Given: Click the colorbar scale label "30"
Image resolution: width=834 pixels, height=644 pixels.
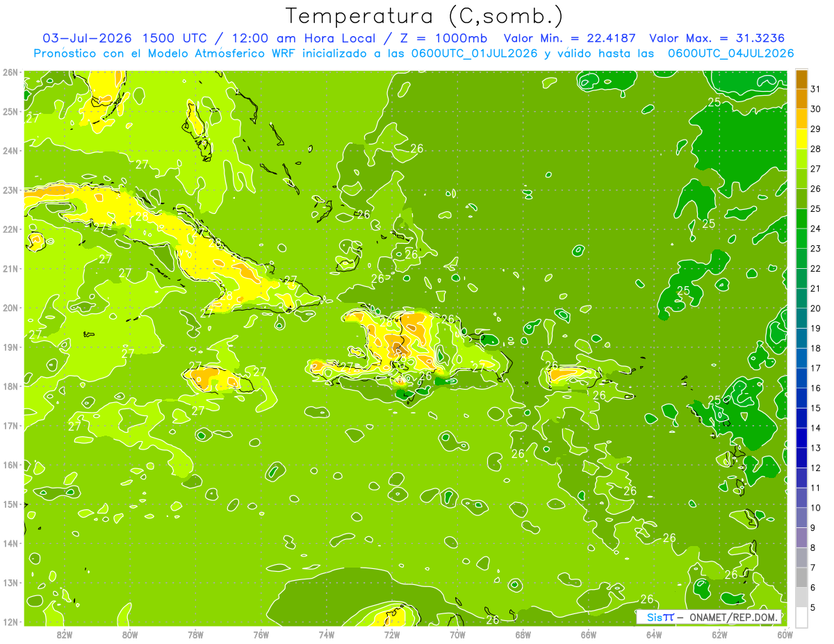Looking at the screenshot, I should (815, 109).
